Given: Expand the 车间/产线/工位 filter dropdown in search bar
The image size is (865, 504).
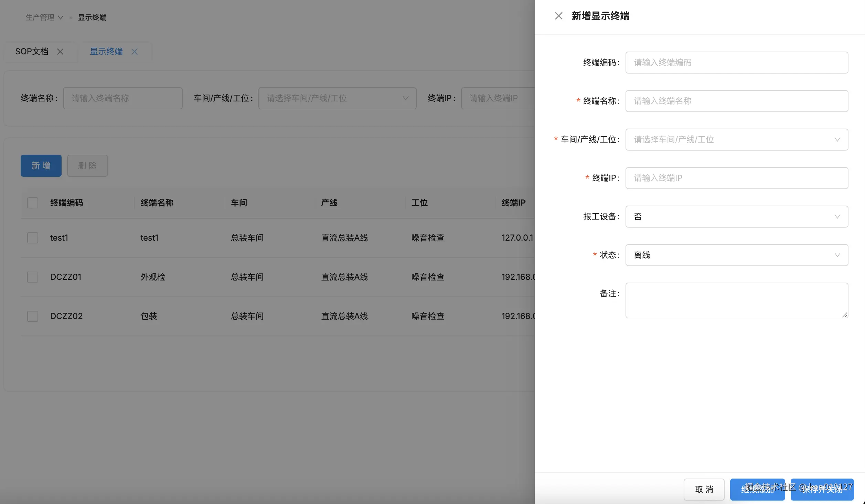Looking at the screenshot, I should click(337, 98).
